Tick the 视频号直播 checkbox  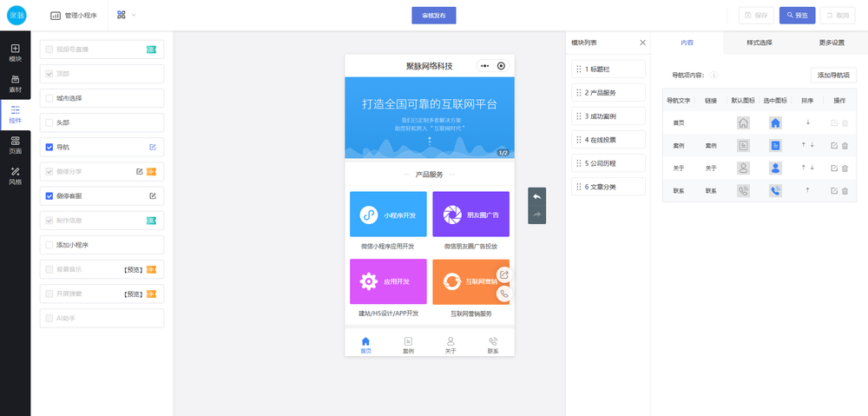[49, 50]
